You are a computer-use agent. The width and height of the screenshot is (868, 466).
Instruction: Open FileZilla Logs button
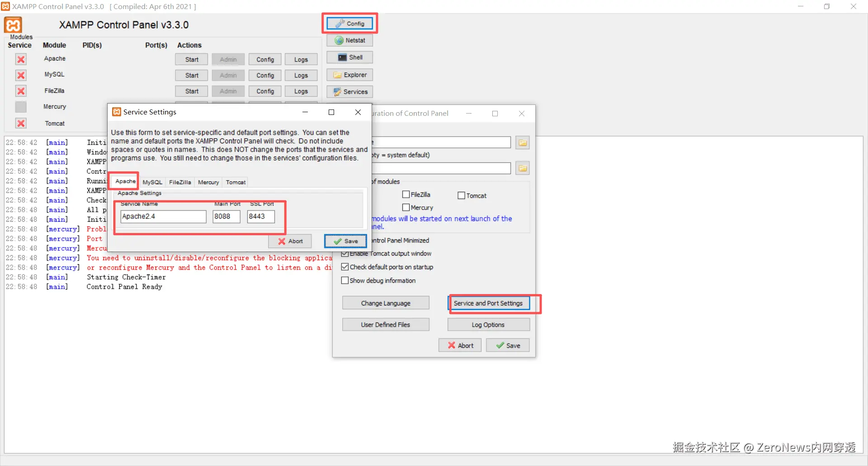301,91
